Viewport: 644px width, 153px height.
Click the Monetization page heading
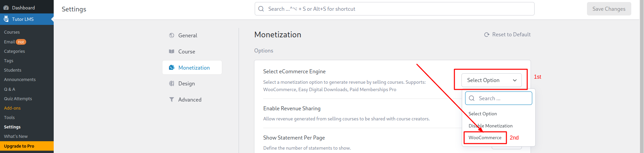tap(278, 35)
